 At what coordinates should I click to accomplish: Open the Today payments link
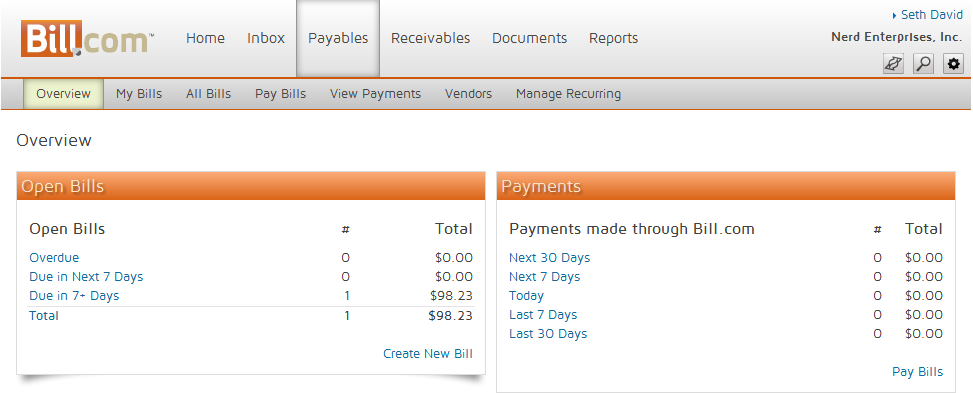[526, 296]
